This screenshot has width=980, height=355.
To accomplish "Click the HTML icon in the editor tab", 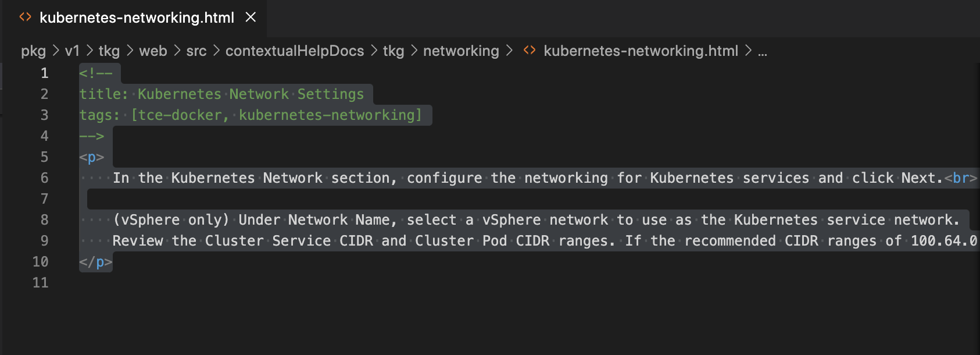I will tap(26, 17).
